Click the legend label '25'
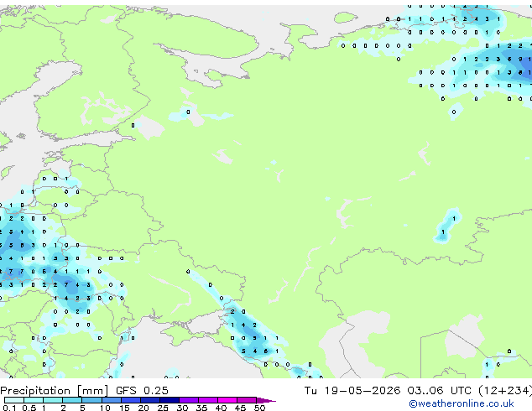The width and height of the screenshot is (532, 411). coord(163,408)
